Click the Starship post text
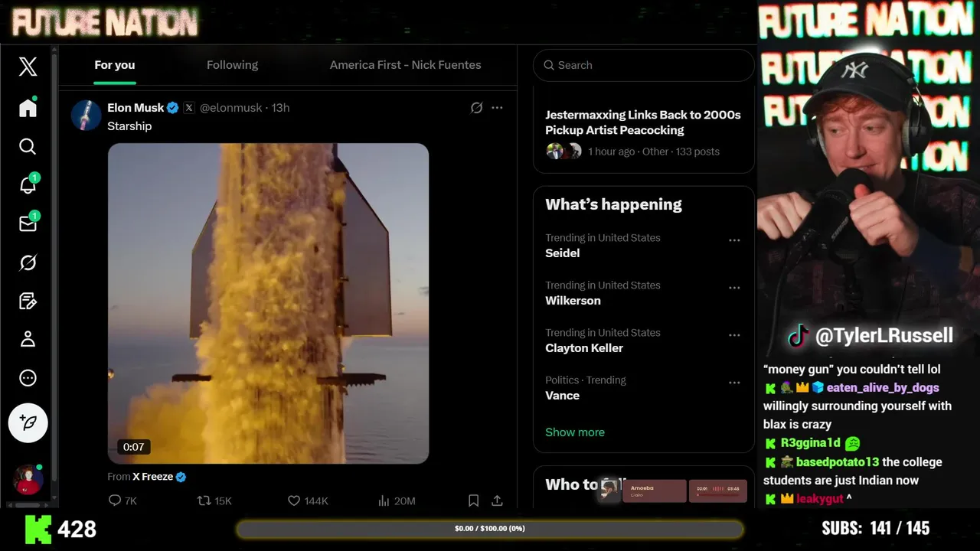The width and height of the screenshot is (980, 551). click(129, 126)
